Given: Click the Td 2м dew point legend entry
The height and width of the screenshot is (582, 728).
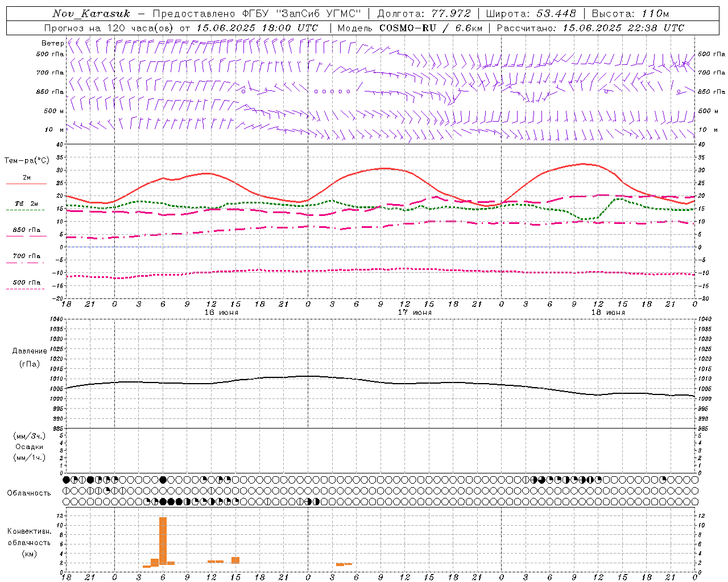Looking at the screenshot, I should [x=26, y=203].
